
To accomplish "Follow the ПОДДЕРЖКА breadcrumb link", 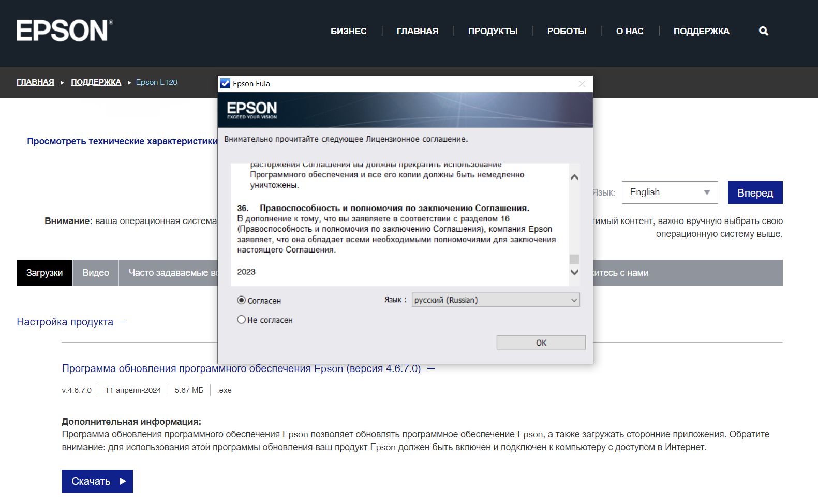I will [x=96, y=82].
